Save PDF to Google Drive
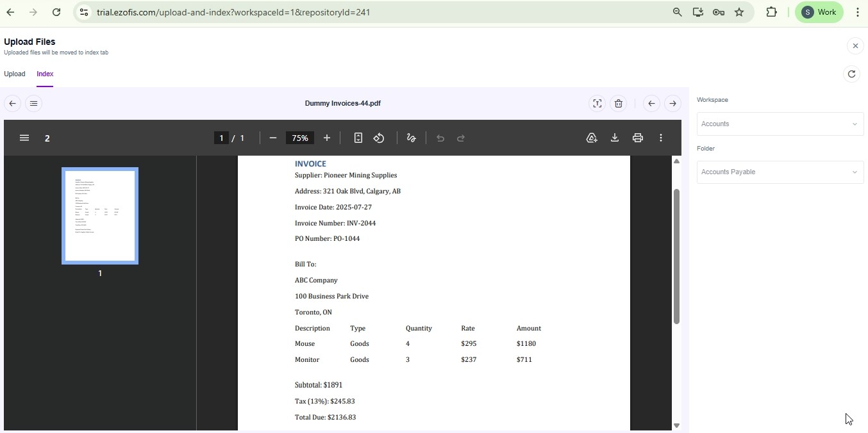Viewport: 868px width, 433px height. coord(592,138)
